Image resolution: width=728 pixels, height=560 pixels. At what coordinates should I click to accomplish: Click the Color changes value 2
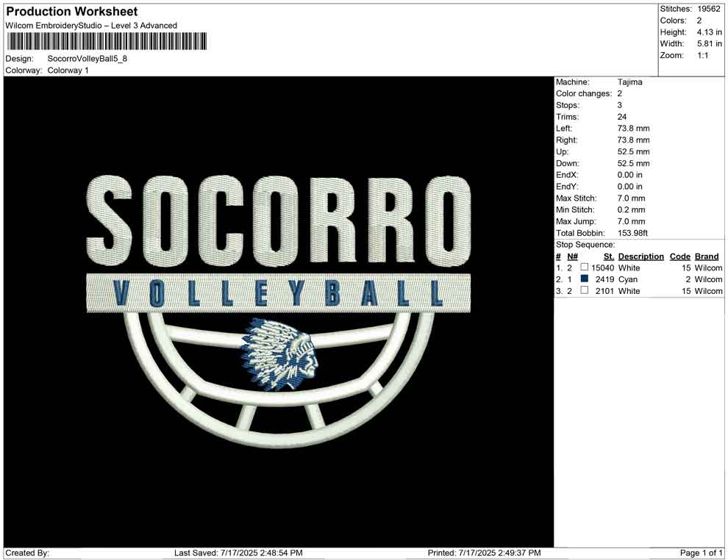pos(619,94)
